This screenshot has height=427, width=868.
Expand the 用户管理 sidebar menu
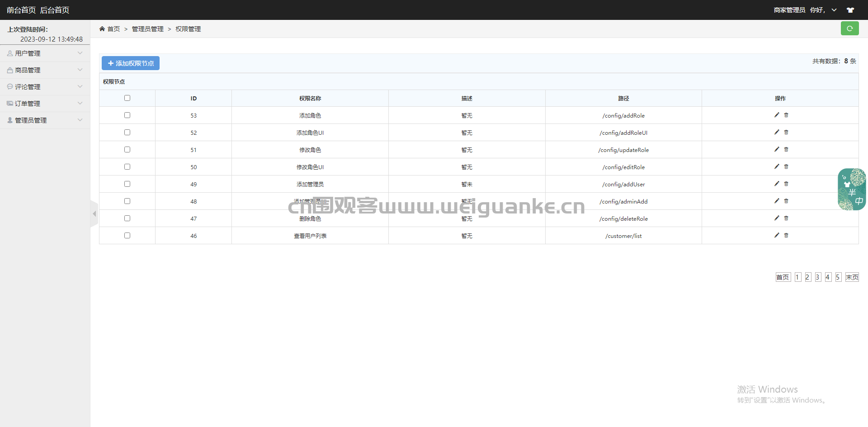[x=45, y=53]
